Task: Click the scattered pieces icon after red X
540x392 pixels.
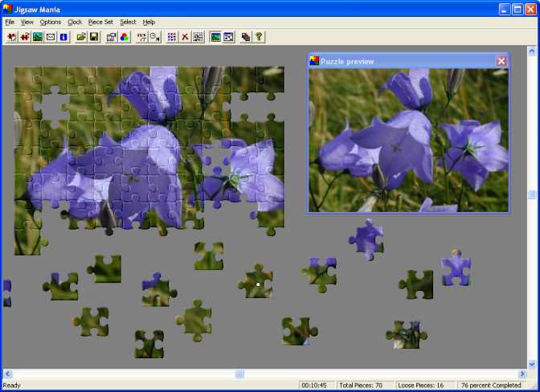Action: (198, 37)
